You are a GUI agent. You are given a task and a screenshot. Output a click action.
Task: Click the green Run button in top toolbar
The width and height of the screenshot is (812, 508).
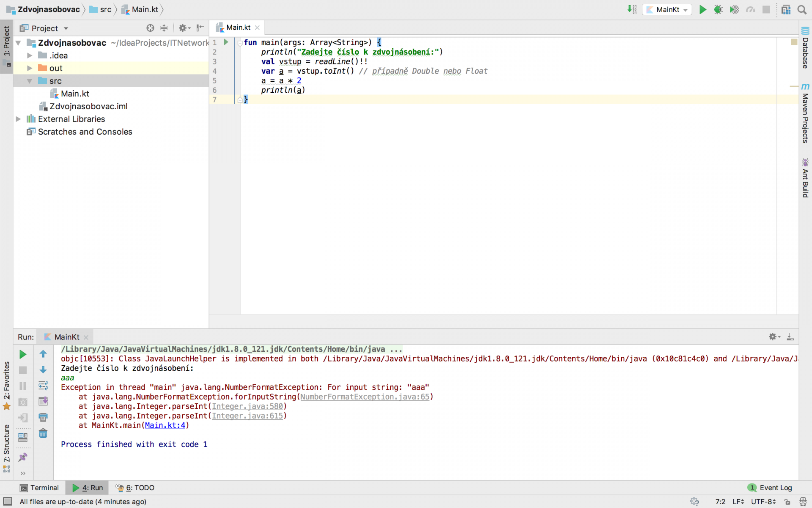pyautogui.click(x=702, y=9)
